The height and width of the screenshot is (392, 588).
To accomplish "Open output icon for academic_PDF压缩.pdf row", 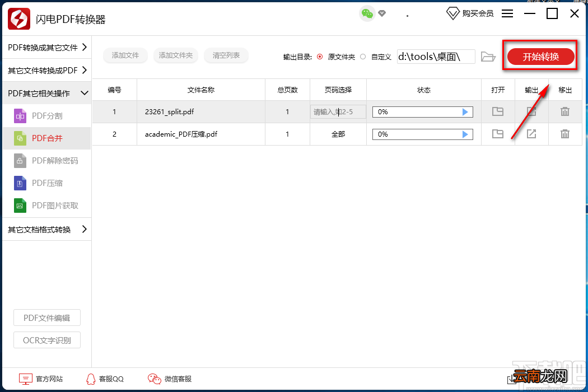I will coord(531,134).
